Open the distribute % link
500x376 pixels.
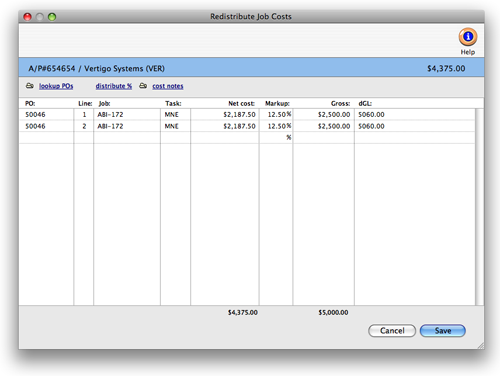point(114,86)
